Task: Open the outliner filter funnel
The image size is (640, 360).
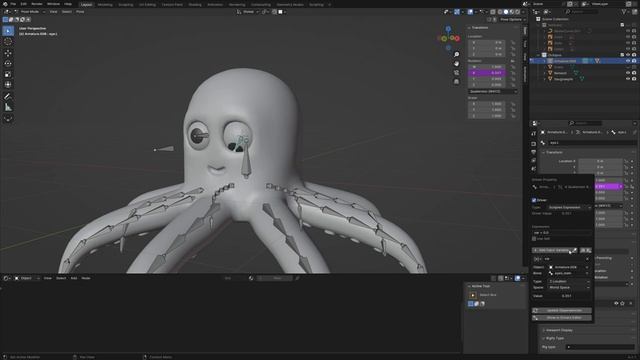Action: 624,12
